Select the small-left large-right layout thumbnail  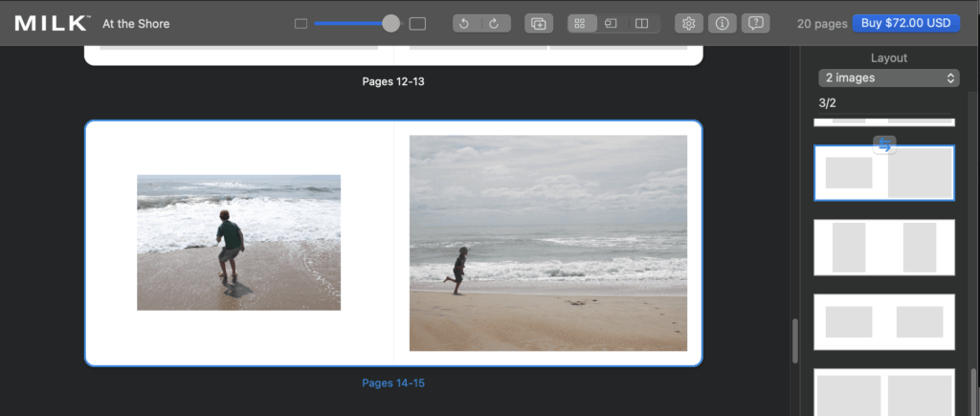click(883, 173)
